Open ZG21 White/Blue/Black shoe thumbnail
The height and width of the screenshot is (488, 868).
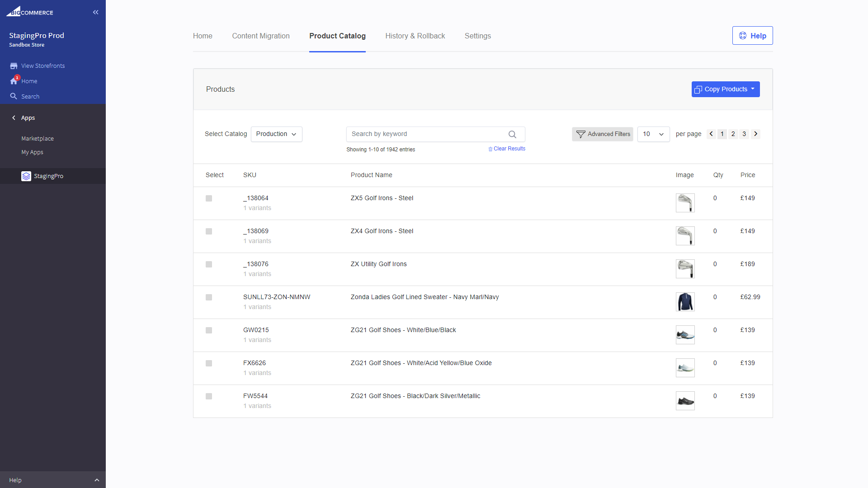[685, 335]
